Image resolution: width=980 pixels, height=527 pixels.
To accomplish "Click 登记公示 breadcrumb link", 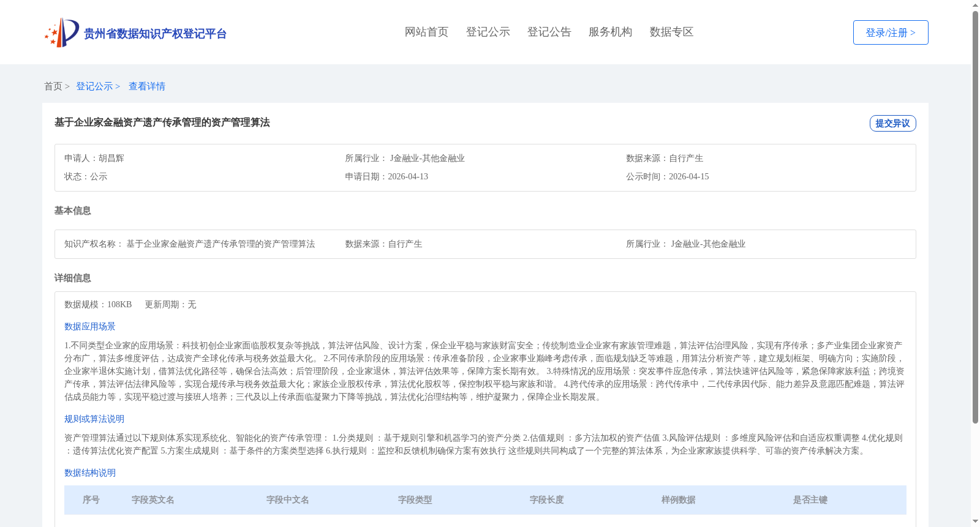I will [94, 86].
